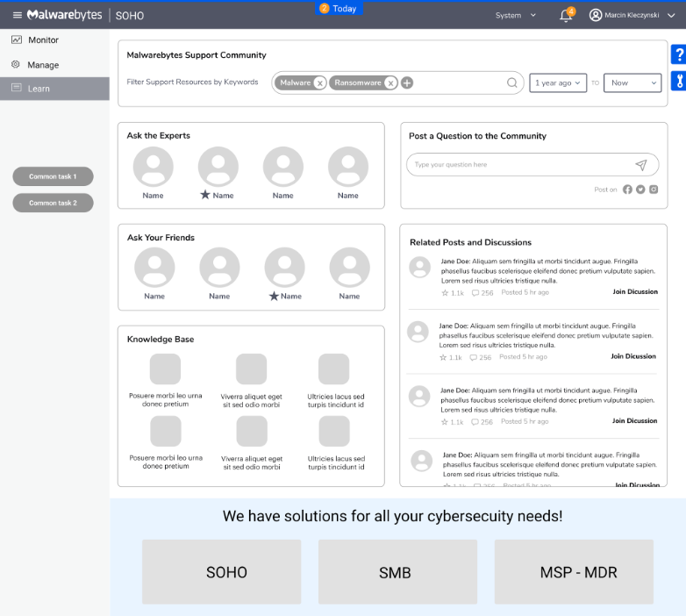Click the Common task 1 button

click(x=53, y=176)
